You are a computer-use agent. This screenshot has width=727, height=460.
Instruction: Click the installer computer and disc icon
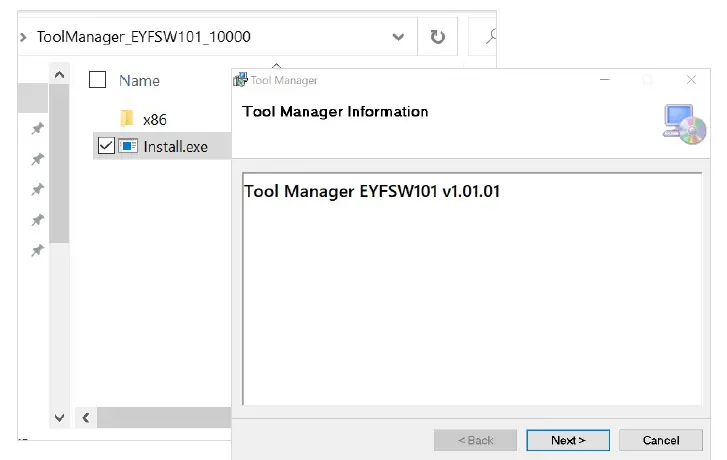(x=684, y=123)
